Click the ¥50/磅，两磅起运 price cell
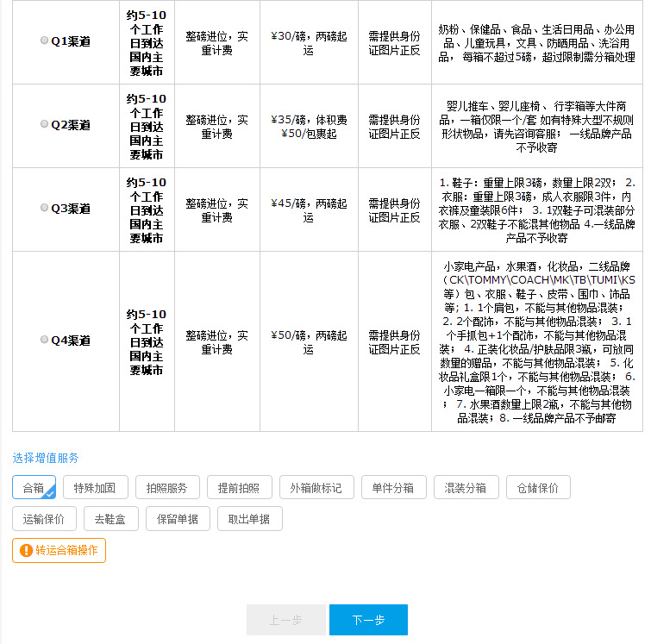The image size is (651, 644). click(x=309, y=341)
